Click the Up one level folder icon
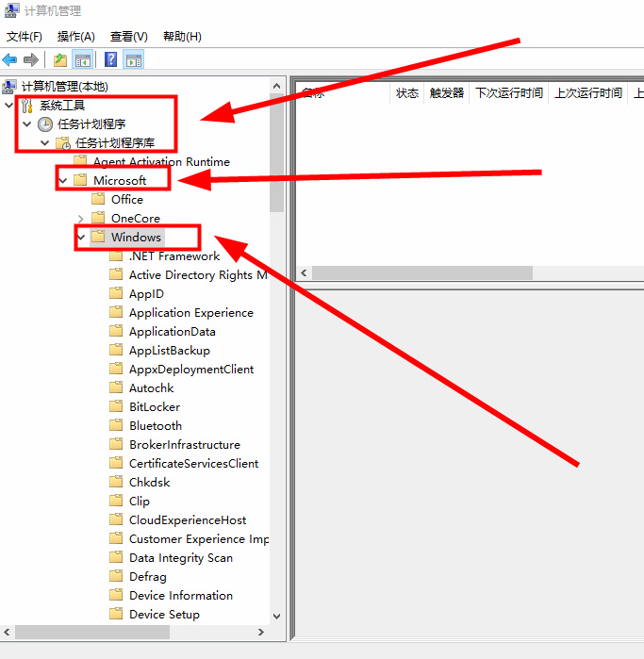This screenshot has width=644, height=659. (x=60, y=60)
